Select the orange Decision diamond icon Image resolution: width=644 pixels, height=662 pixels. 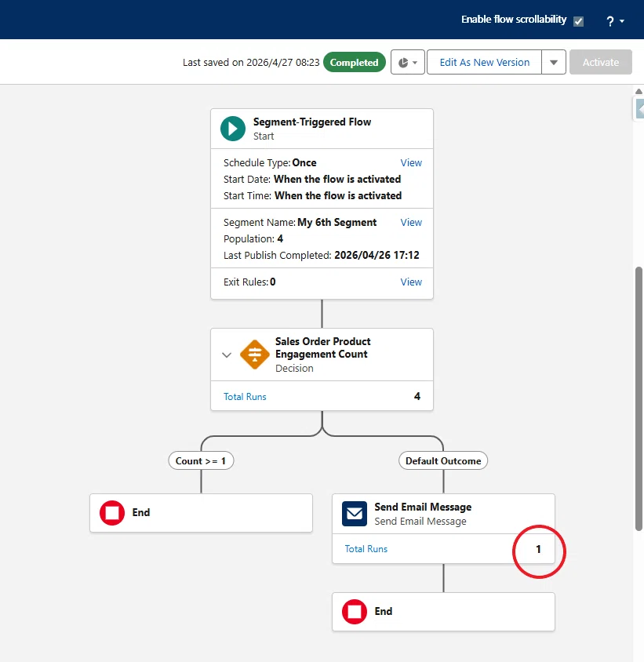tap(255, 355)
